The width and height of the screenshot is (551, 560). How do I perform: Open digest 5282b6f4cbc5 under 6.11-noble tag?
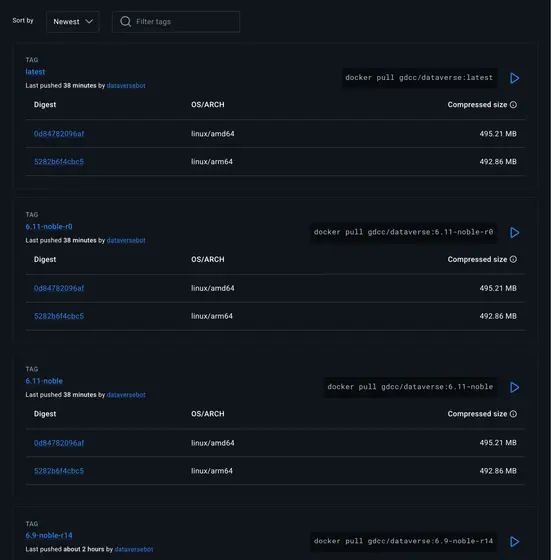59,471
